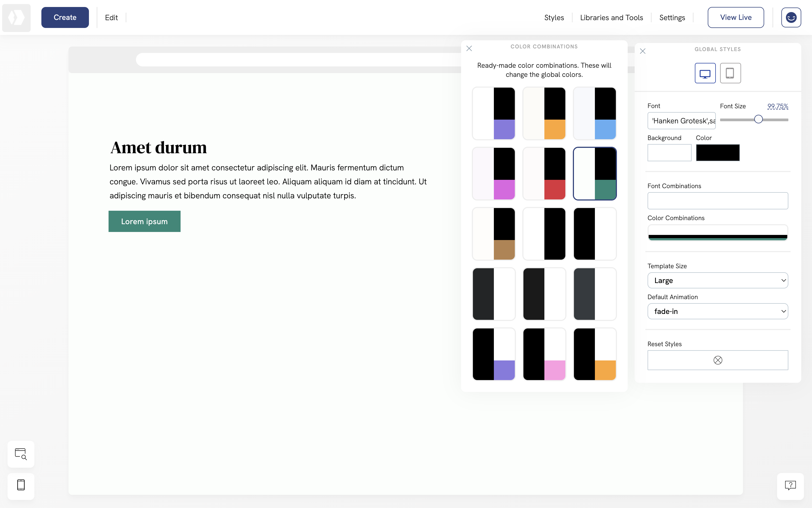This screenshot has height=508, width=812.
Task: Adjust the Font Size slider
Action: pyautogui.click(x=758, y=119)
